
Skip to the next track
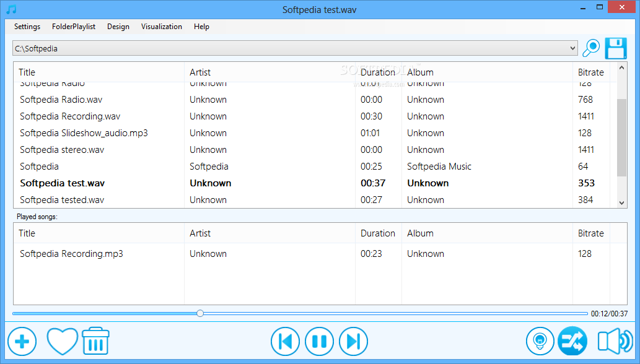click(x=354, y=341)
